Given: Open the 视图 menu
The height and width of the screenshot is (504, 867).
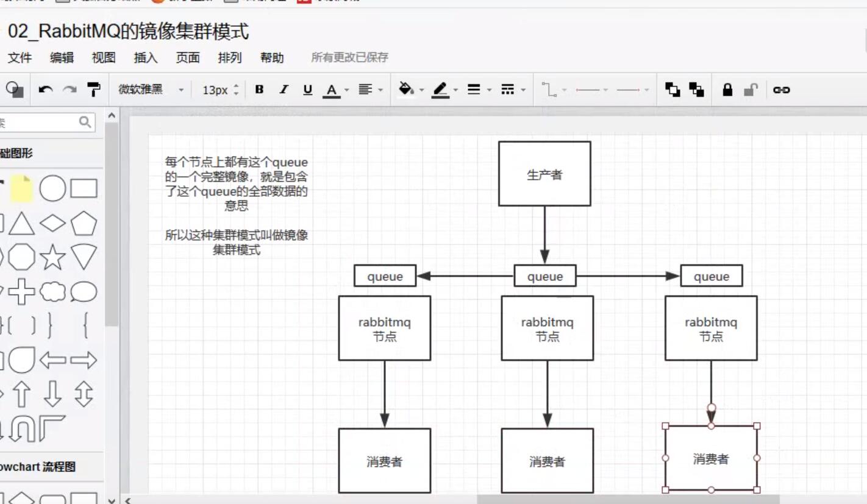Looking at the screenshot, I should tap(104, 57).
